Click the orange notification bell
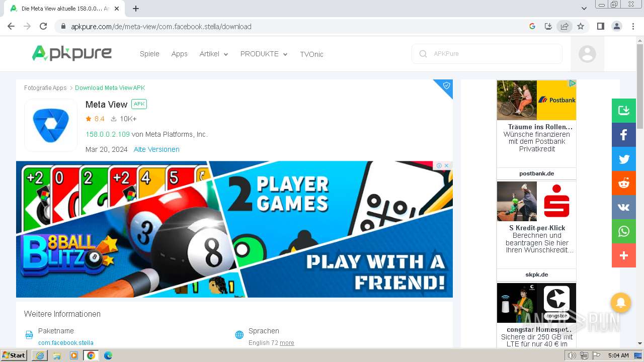 (621, 303)
